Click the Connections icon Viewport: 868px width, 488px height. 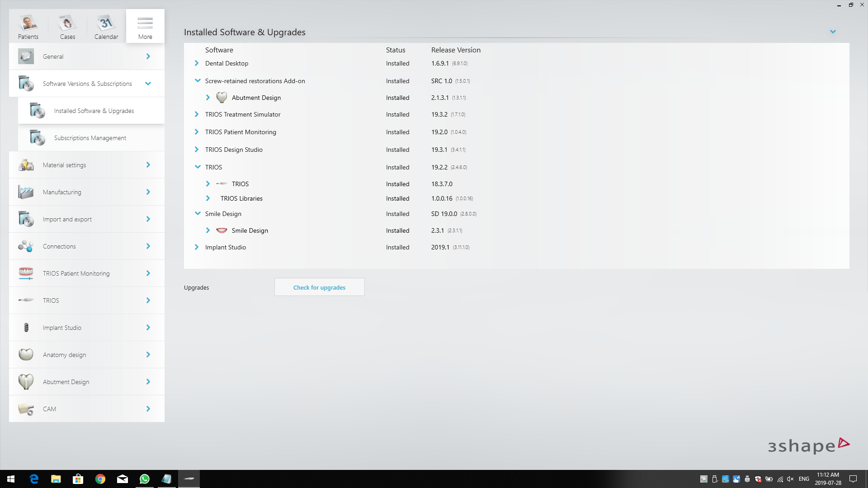point(26,246)
